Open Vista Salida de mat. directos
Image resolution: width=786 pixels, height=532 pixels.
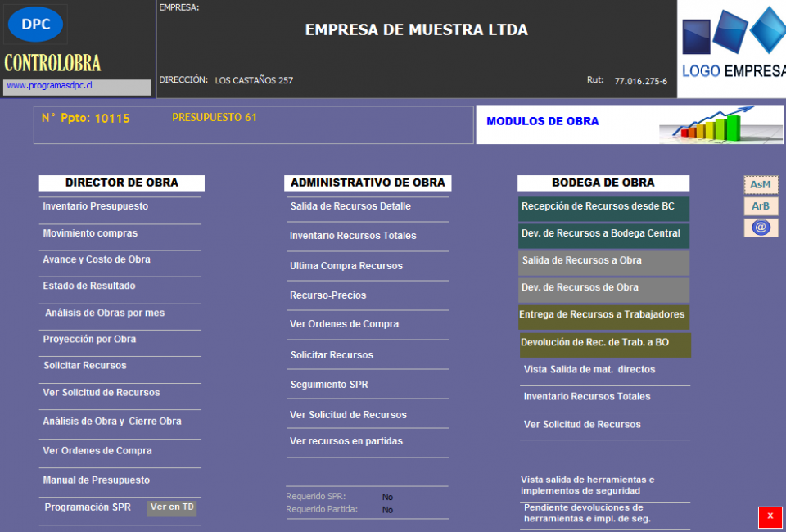[x=589, y=370]
